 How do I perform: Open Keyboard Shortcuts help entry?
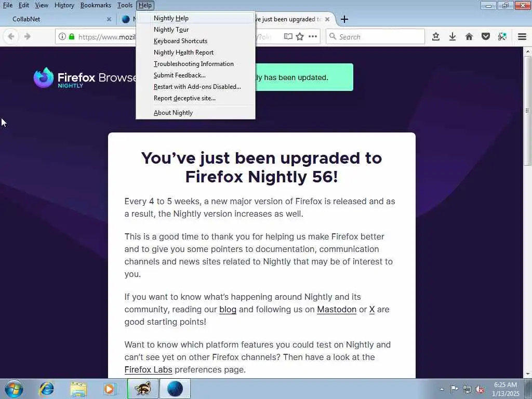click(x=195, y=41)
